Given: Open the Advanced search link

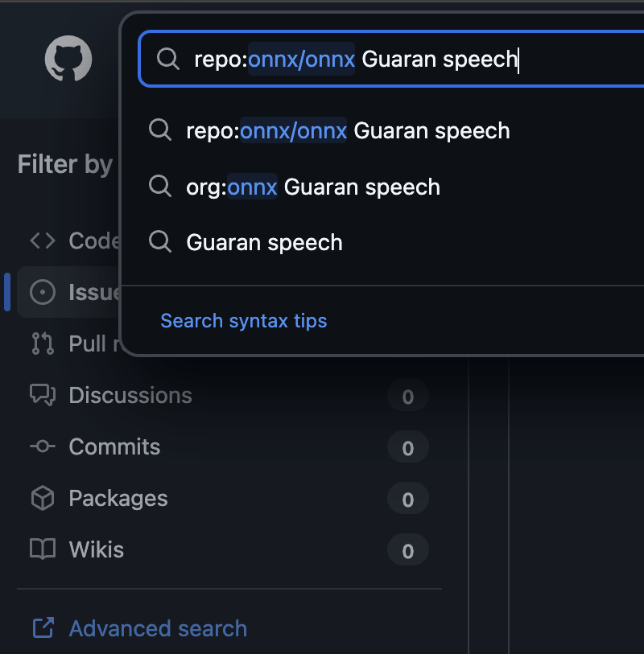Looking at the screenshot, I should [158, 628].
